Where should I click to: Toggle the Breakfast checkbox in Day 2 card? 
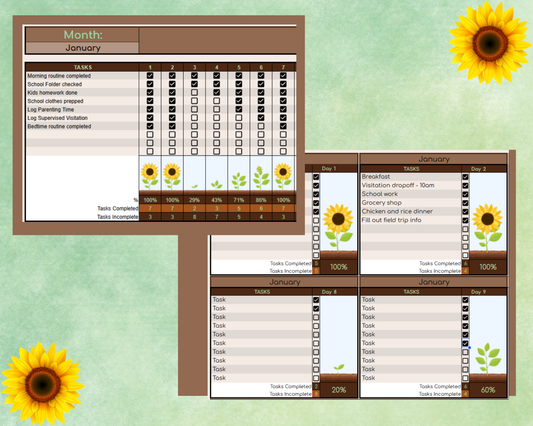tap(465, 177)
